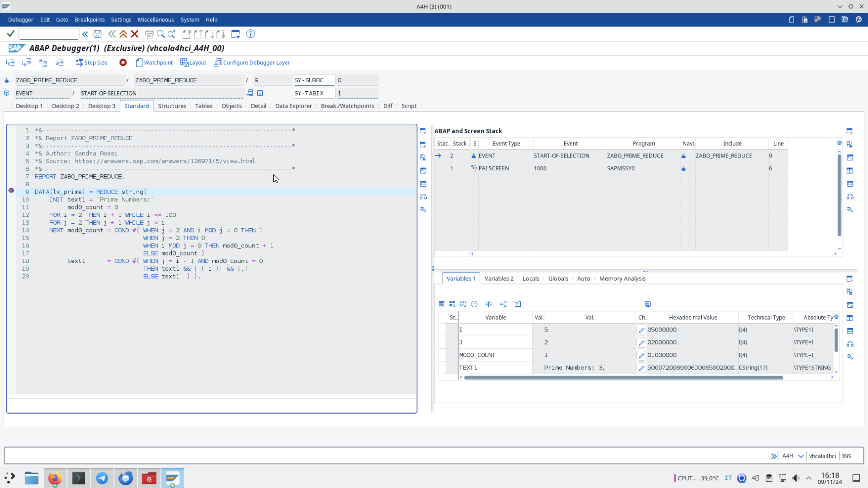
Task: Click the save variables icon in Variables toolbar
Action: click(x=648, y=304)
